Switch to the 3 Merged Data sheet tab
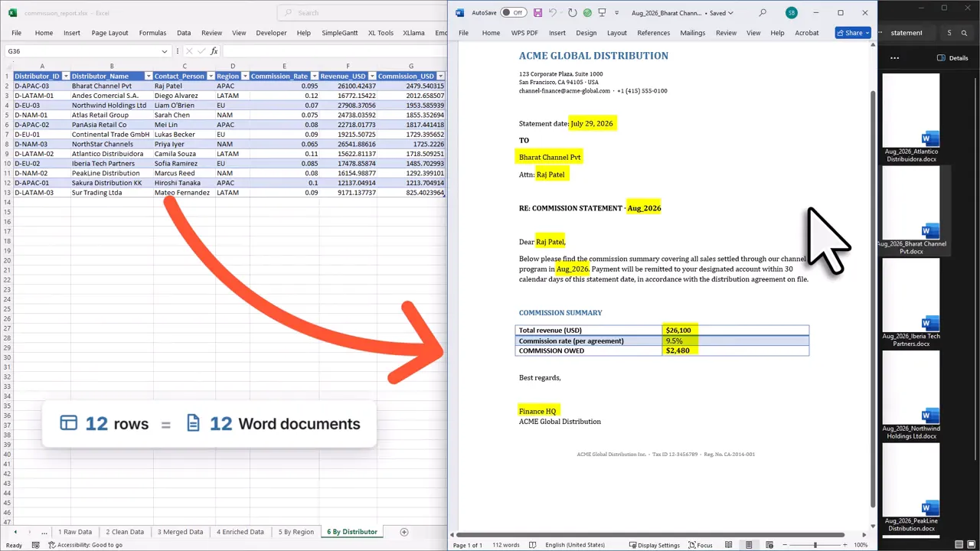This screenshot has height=551, width=980. pyautogui.click(x=180, y=532)
